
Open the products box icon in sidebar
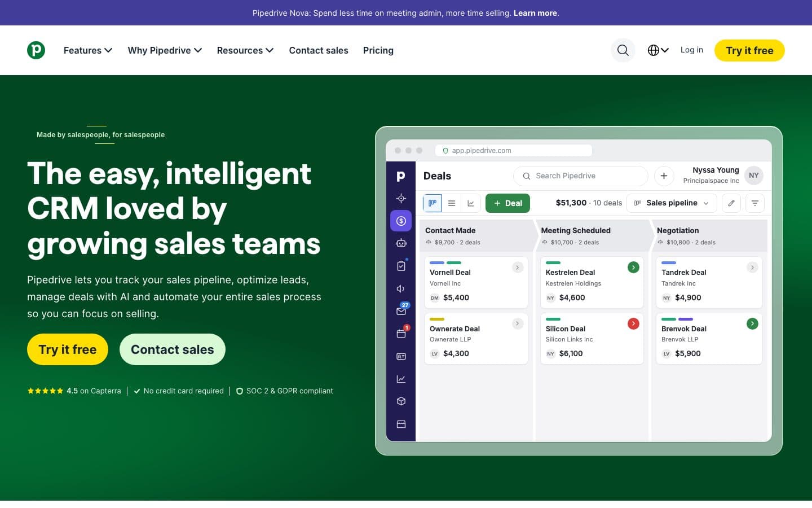(x=401, y=401)
